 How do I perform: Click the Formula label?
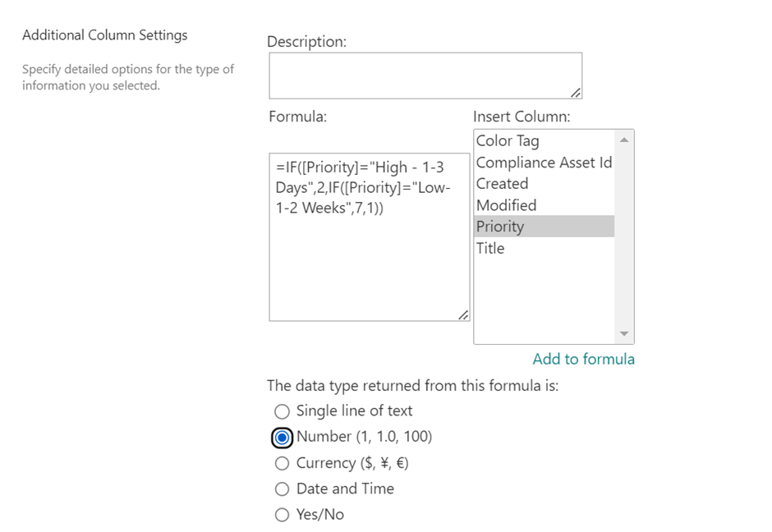(297, 117)
